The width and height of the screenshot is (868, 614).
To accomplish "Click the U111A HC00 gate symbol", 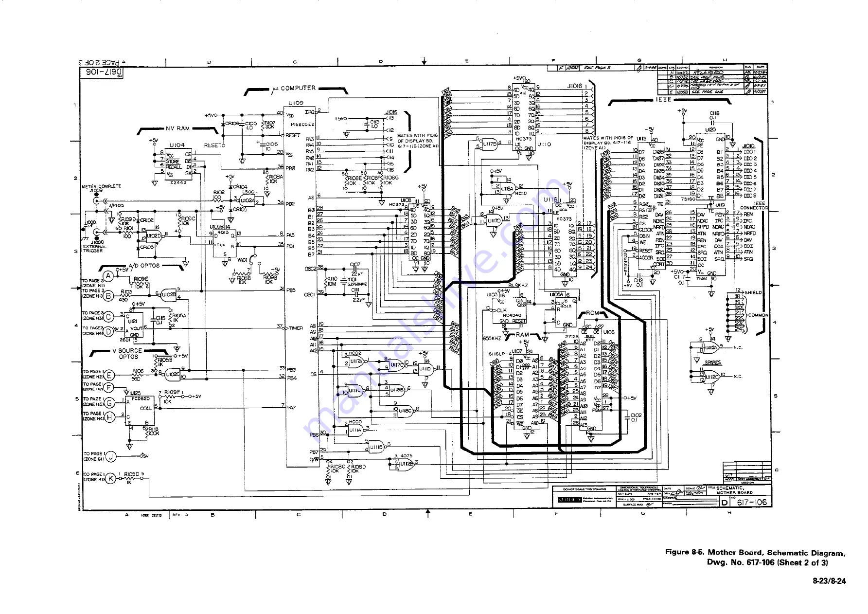I will [356, 430].
